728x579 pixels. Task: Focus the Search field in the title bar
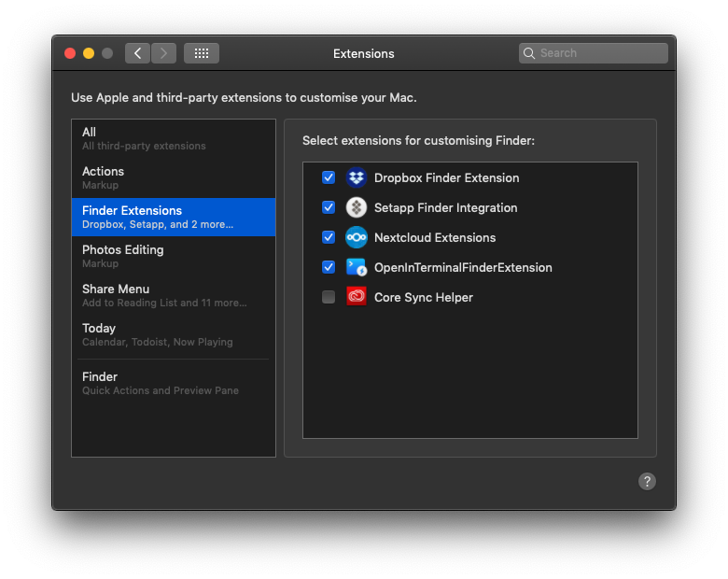(594, 53)
